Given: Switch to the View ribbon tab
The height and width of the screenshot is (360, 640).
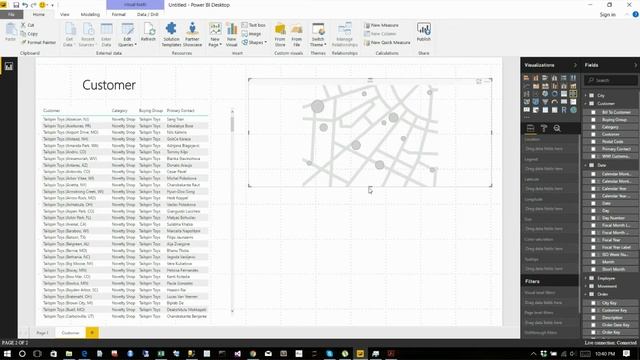Looking at the screenshot, I should (64, 14).
